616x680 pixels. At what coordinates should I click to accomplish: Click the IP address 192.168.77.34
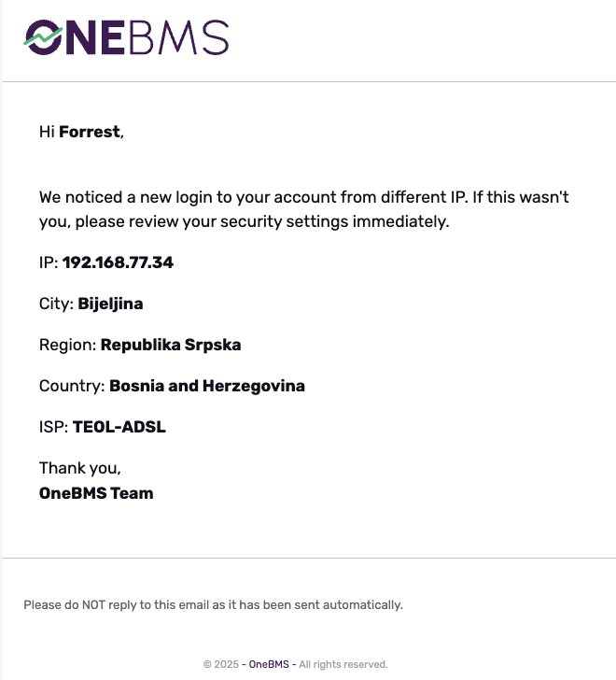(118, 262)
